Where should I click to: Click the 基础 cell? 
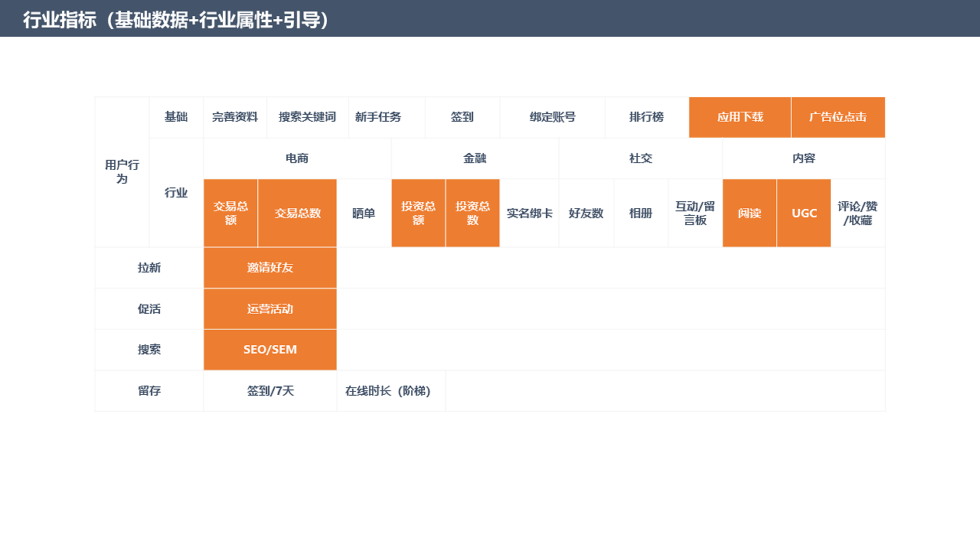[176, 117]
